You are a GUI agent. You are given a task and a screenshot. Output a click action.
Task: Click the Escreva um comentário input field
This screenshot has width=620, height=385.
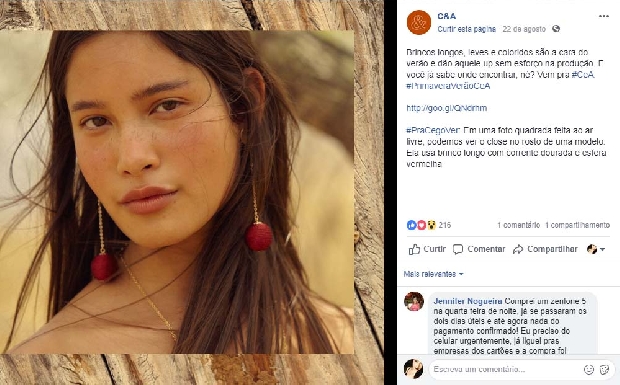[x=506, y=370]
